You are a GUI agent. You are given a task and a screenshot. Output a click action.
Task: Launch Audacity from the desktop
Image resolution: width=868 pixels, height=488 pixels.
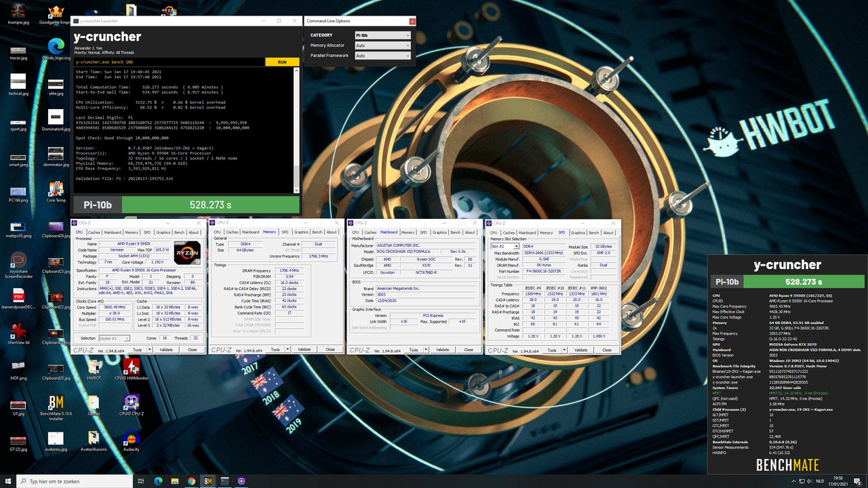click(x=131, y=441)
